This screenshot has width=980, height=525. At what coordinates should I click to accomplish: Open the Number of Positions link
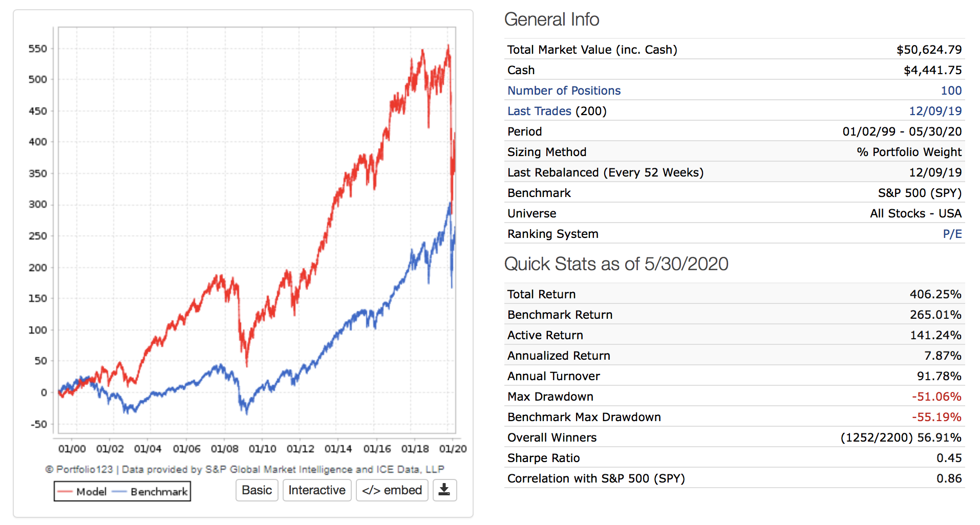[564, 91]
